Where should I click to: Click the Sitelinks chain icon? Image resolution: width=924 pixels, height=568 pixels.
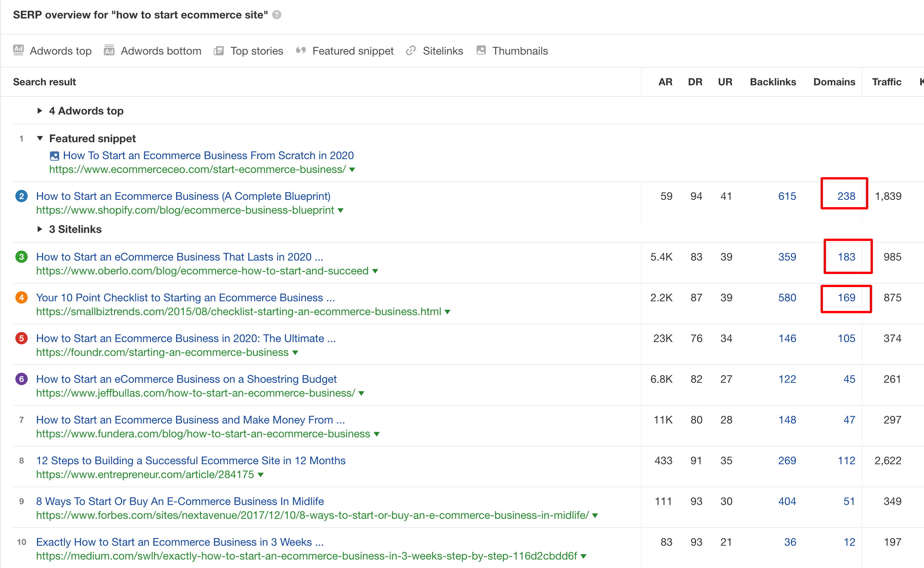point(411,50)
